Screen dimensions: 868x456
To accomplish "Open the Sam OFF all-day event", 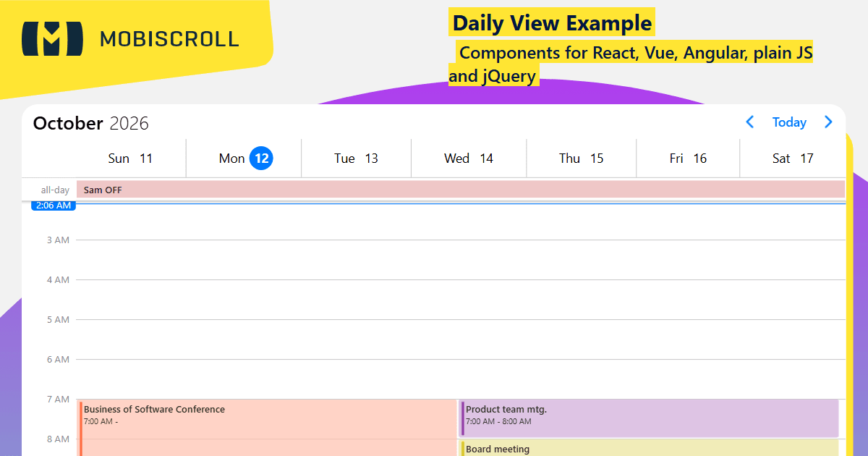I will coord(461,190).
